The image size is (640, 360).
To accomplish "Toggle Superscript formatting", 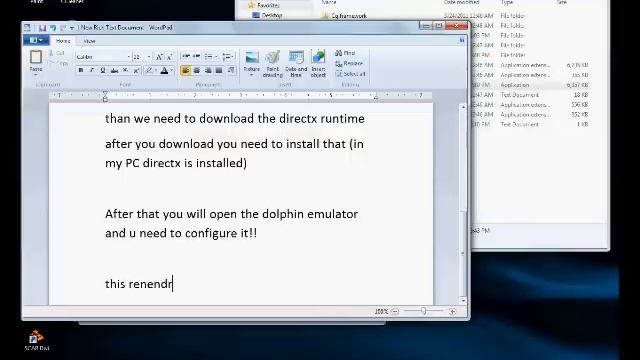I will click(x=137, y=71).
